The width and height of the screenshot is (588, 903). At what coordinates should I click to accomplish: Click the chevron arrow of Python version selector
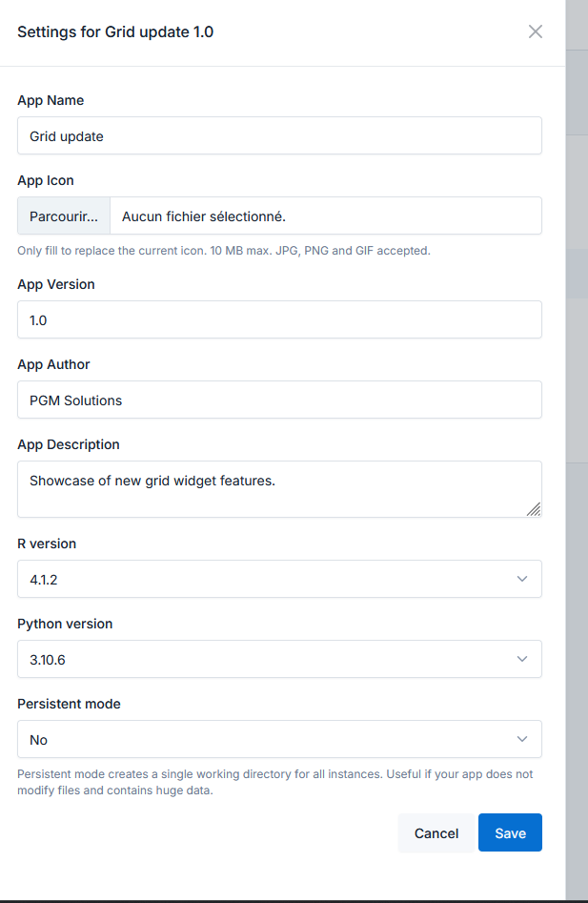click(x=522, y=659)
